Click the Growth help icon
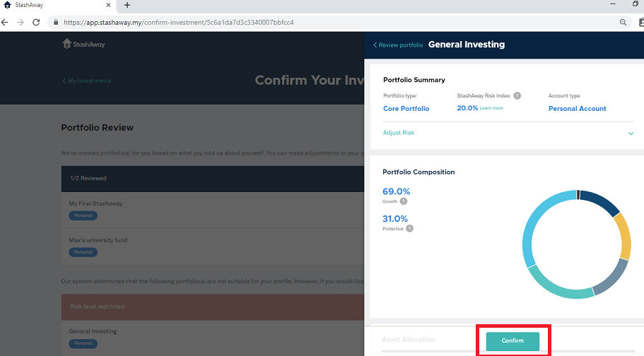Screen dimensions: 644x356 point(404,201)
